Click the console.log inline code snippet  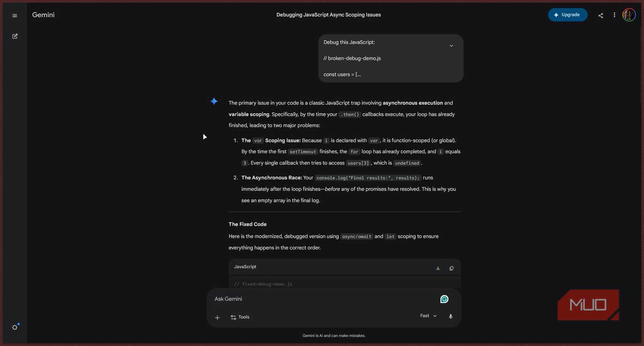tap(368, 178)
